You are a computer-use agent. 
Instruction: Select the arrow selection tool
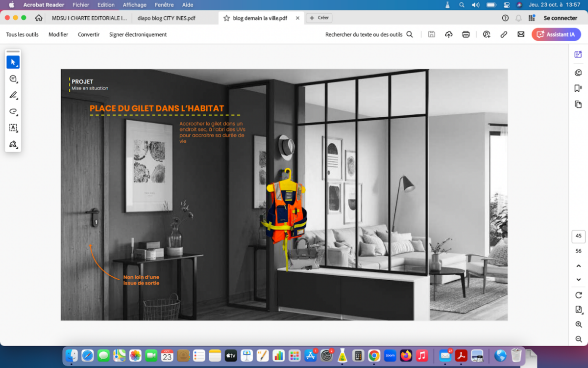(x=13, y=62)
